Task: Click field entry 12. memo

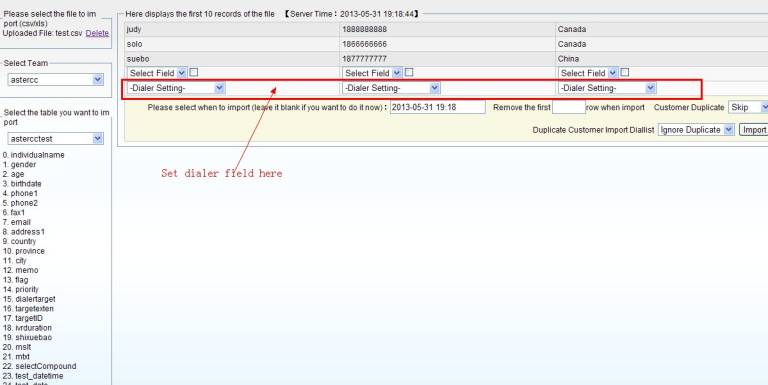Action: click(20, 270)
